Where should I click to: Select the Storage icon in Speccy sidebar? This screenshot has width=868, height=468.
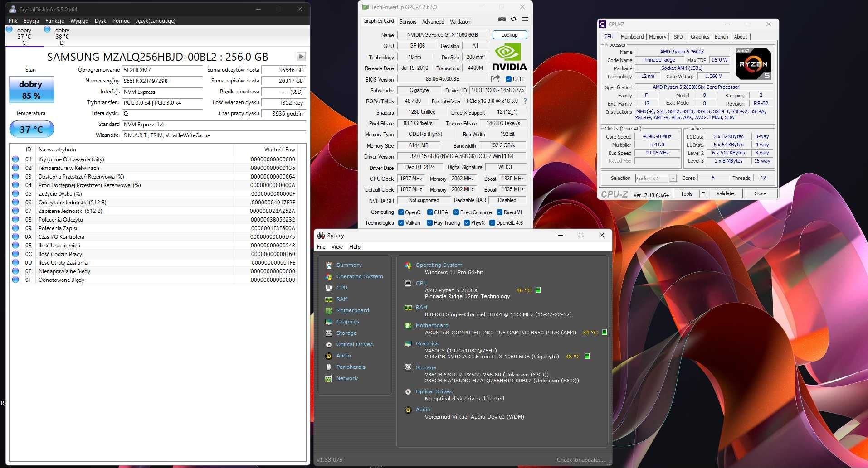pos(329,333)
